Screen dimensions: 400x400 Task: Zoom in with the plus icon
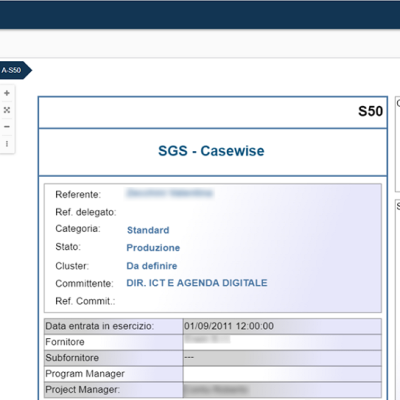pyautogui.click(x=7, y=93)
